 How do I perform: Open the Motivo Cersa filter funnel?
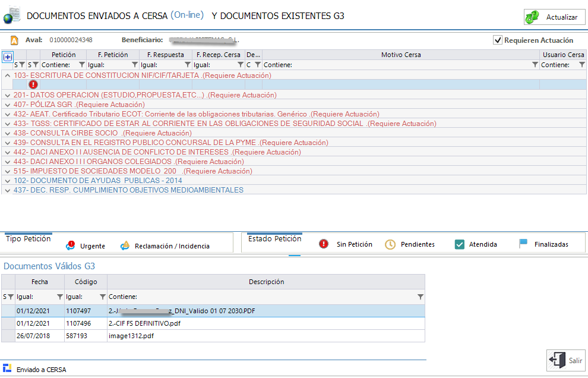[535, 65]
